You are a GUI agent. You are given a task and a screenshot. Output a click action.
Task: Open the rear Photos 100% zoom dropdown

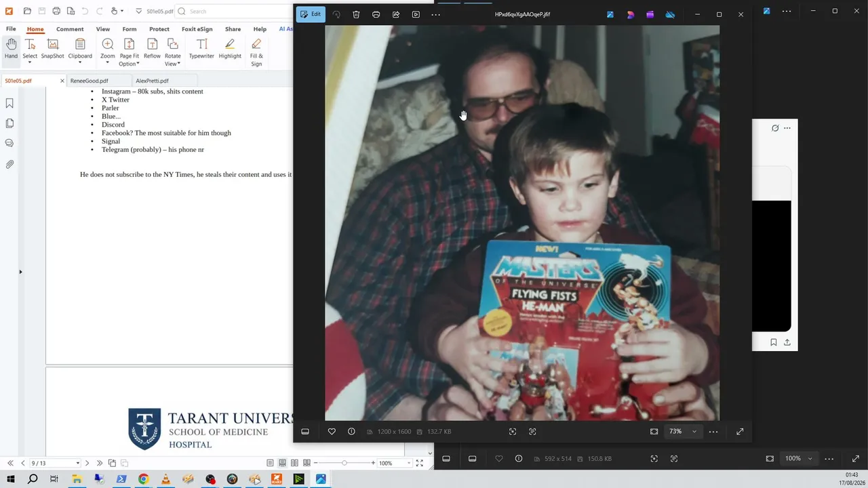(x=798, y=459)
